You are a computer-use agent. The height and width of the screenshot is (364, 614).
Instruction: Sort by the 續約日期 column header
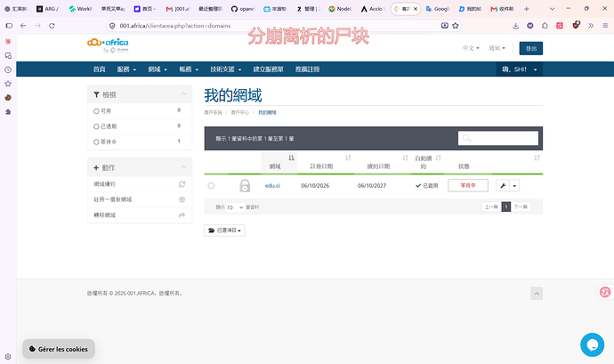click(383, 162)
